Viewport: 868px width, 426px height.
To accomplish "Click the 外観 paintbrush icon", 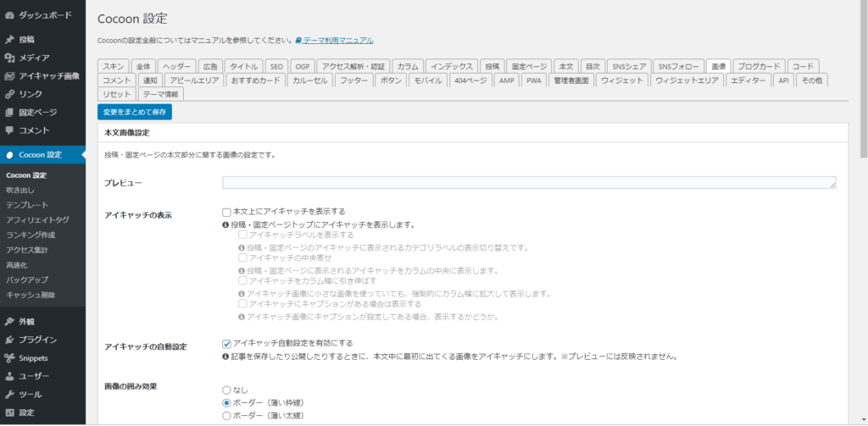I will 9,322.
